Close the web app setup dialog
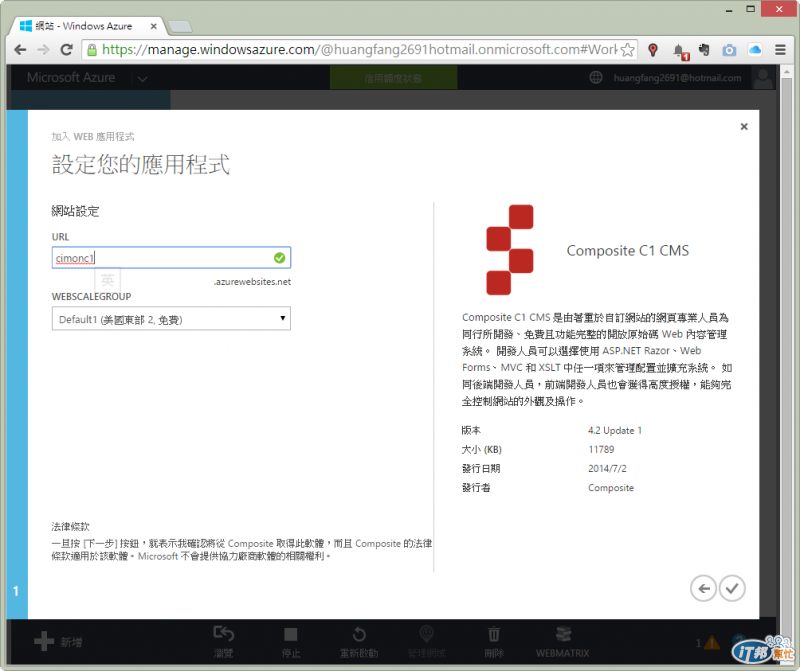Image resolution: width=800 pixels, height=671 pixels. coord(744,127)
